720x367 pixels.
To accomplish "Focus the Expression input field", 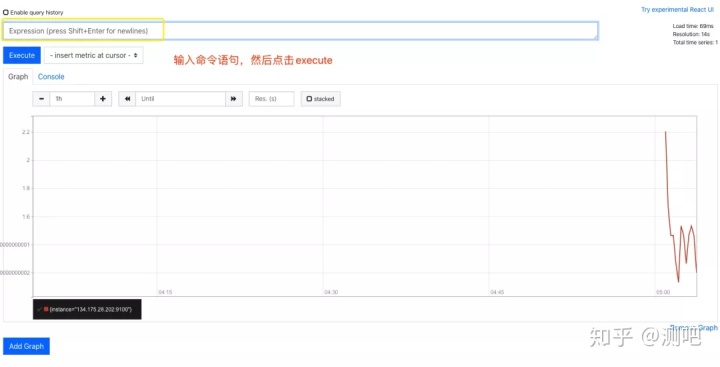I will [x=300, y=31].
